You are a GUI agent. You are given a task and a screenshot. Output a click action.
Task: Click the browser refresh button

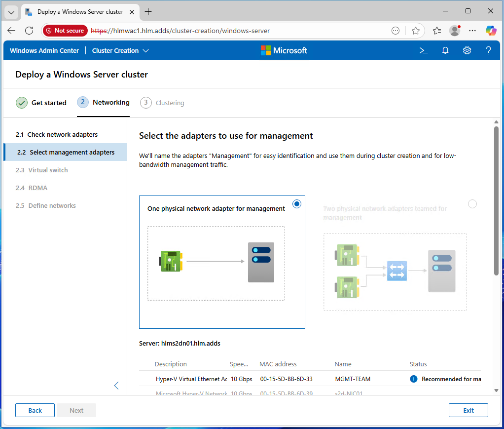point(29,31)
